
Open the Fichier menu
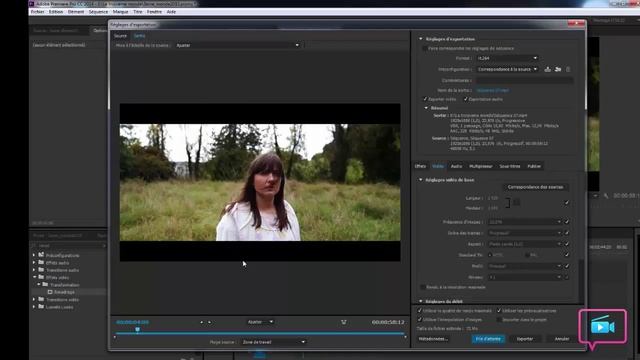(x=38, y=12)
